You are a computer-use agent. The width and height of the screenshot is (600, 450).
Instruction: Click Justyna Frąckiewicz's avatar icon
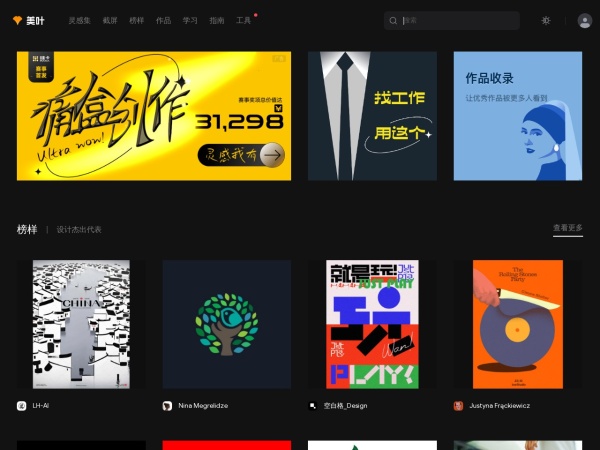[x=458, y=406]
